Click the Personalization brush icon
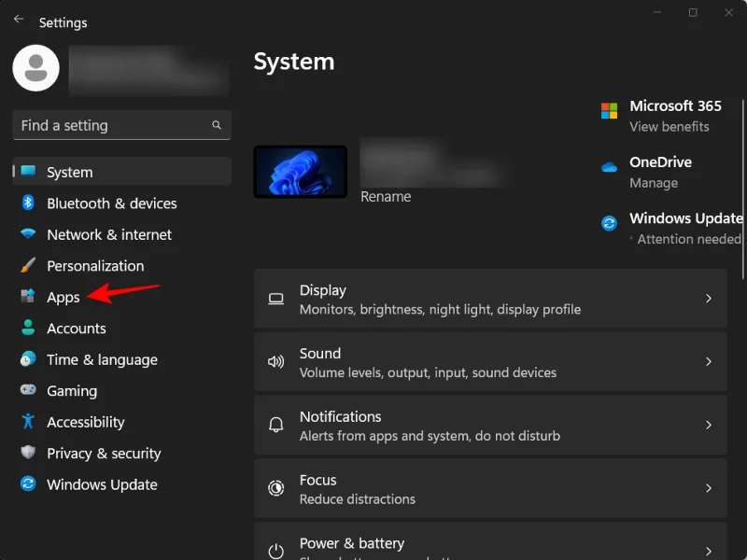The image size is (747, 560). tap(27, 266)
